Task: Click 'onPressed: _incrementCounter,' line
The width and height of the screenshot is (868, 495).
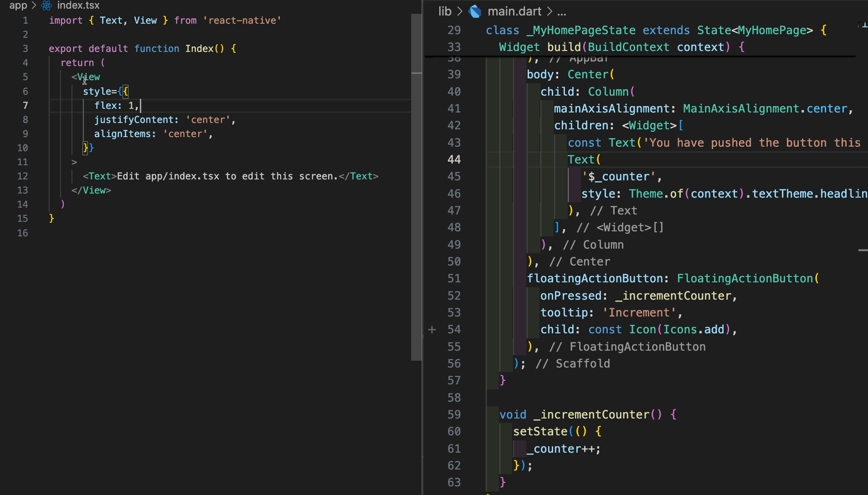Action: (639, 296)
